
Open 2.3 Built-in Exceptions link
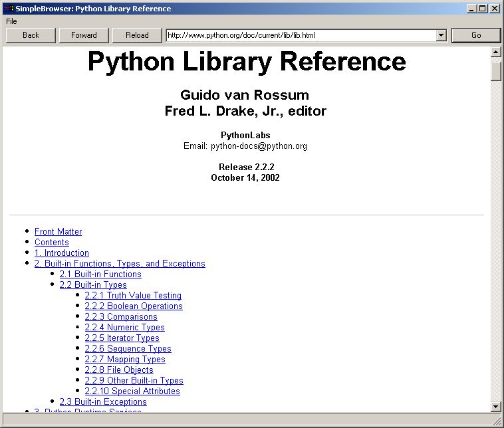pos(103,401)
